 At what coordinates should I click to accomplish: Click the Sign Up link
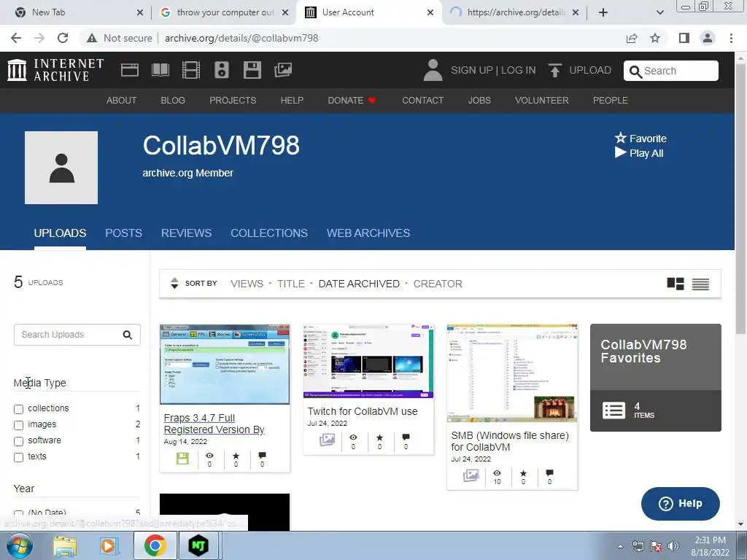pyautogui.click(x=472, y=71)
